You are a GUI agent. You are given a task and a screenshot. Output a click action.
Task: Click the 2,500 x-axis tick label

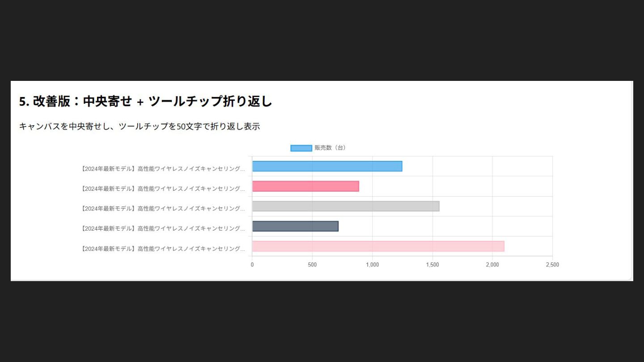(x=552, y=265)
